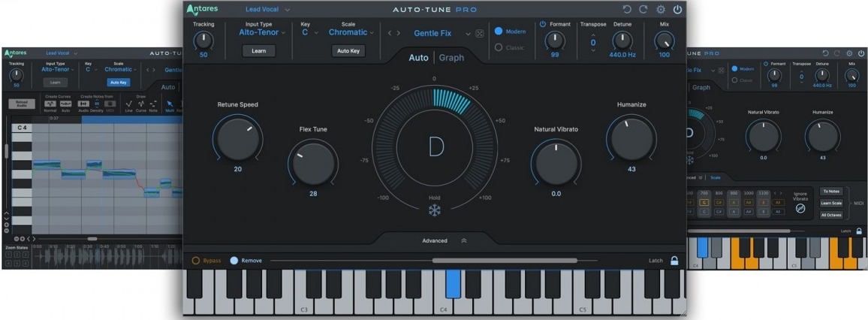Click the Latch lock icon in main window
The image size is (868, 320).
pos(674,260)
